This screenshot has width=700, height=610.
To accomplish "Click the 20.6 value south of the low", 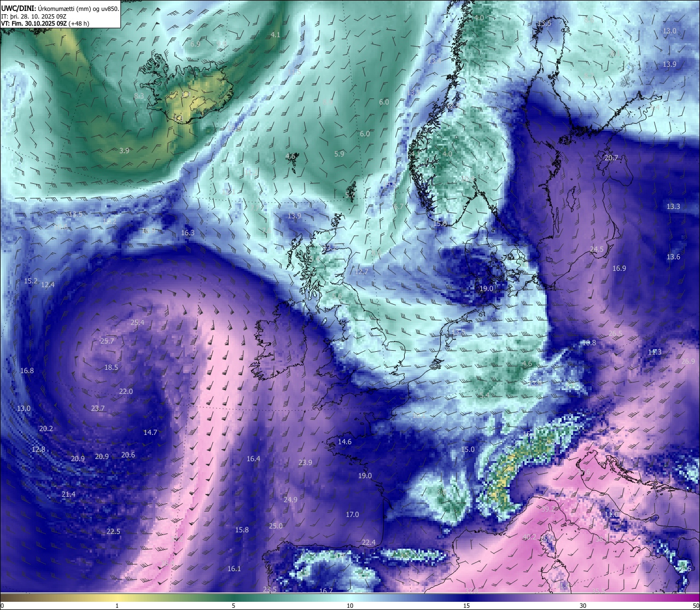I will pos(128,455).
